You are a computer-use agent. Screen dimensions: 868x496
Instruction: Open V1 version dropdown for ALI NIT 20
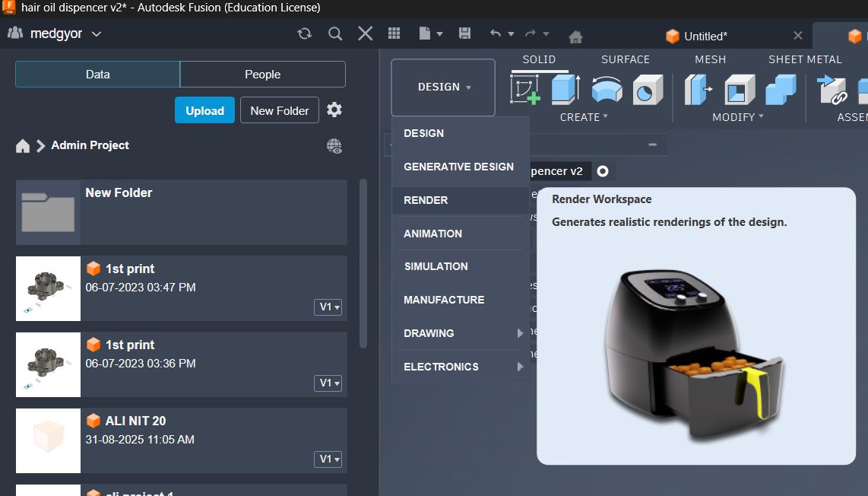pyautogui.click(x=328, y=459)
